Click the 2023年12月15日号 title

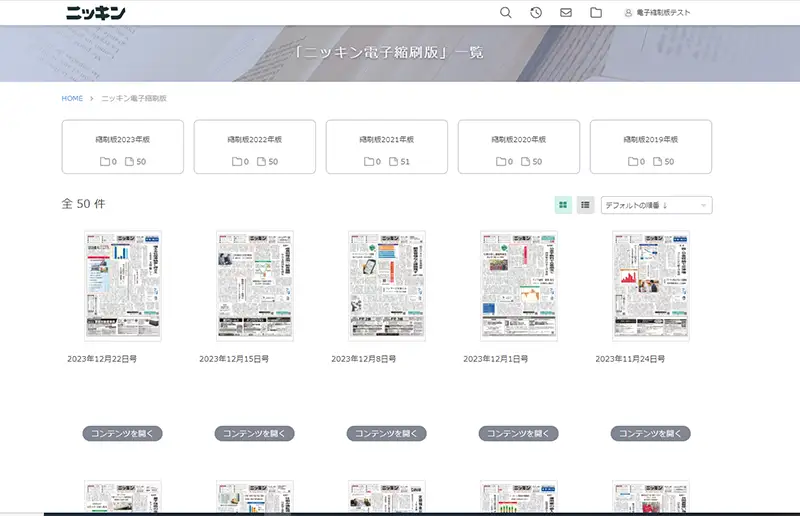coord(234,359)
